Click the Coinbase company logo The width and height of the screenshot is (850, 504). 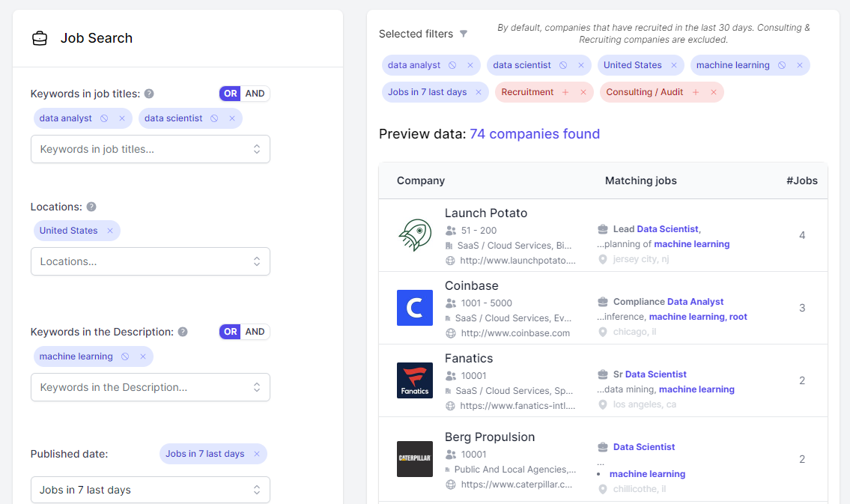pos(414,308)
